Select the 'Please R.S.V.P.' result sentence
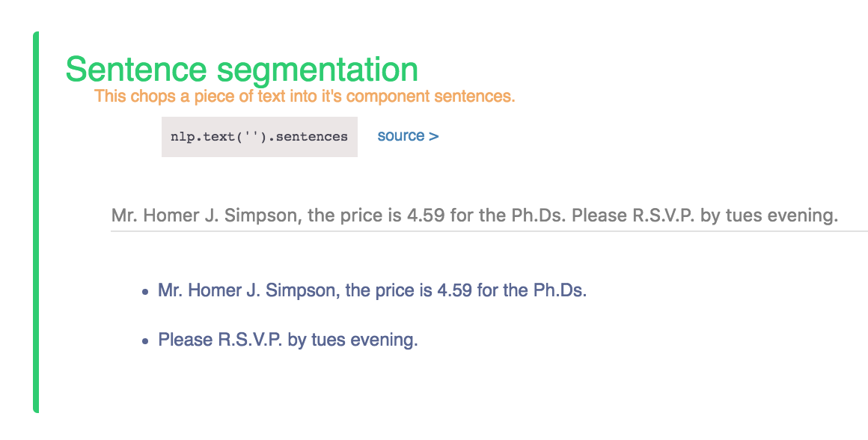Screen dimensions: 868x440 coord(288,339)
